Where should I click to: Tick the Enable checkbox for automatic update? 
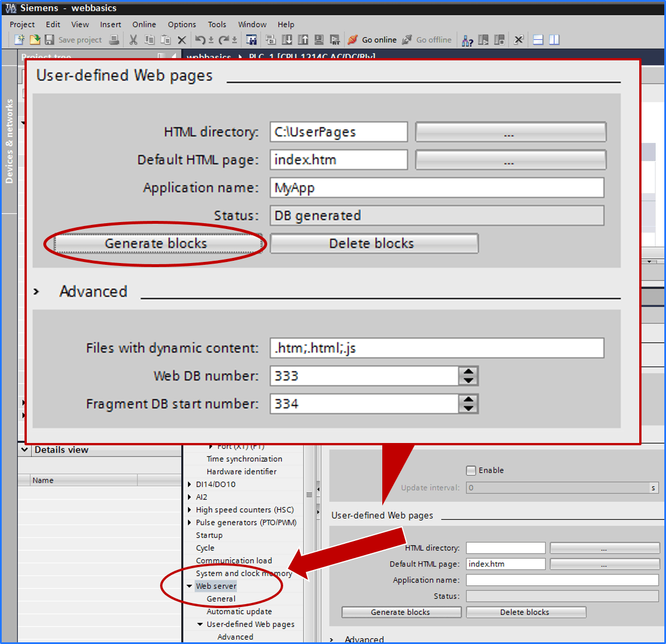point(471,470)
